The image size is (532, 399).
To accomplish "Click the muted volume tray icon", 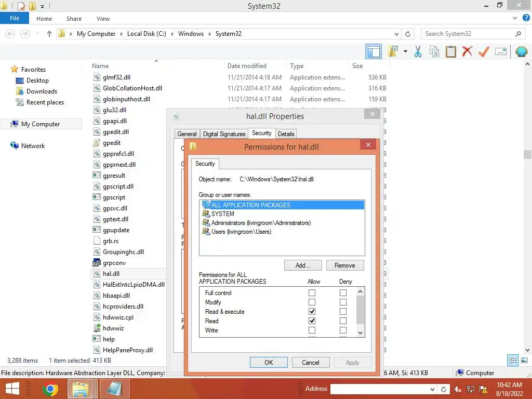I will pos(458,389).
